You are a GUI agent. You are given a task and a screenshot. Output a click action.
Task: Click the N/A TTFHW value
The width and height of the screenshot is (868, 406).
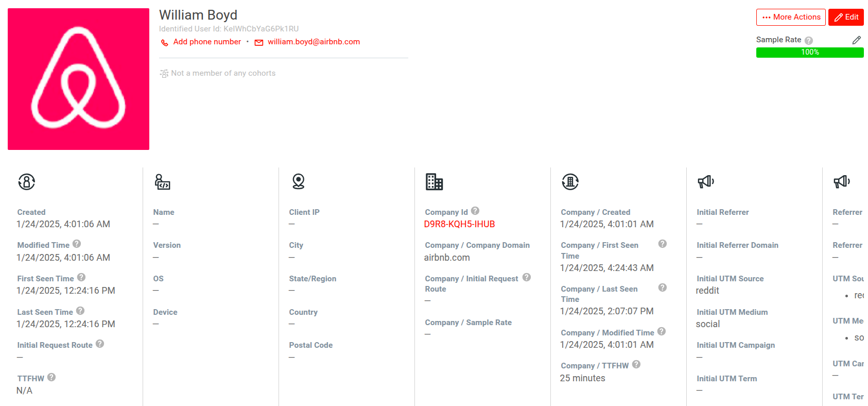tap(24, 391)
